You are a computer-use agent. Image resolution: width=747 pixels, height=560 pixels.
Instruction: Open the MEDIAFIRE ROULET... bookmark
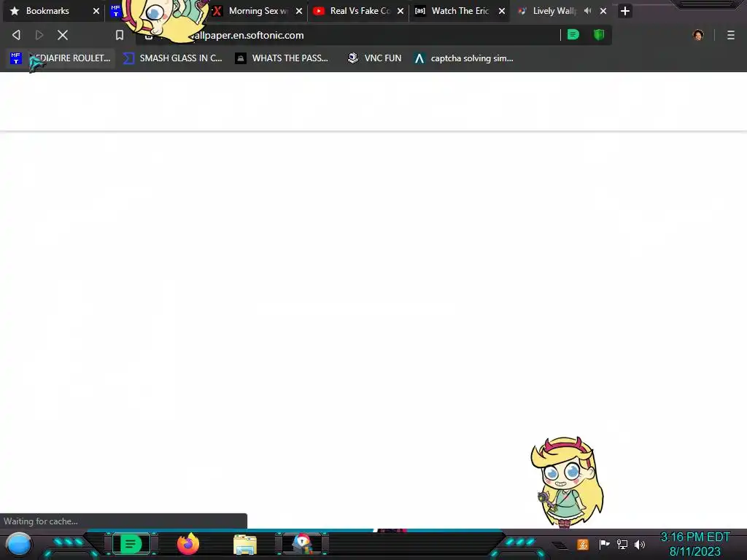click(61, 58)
